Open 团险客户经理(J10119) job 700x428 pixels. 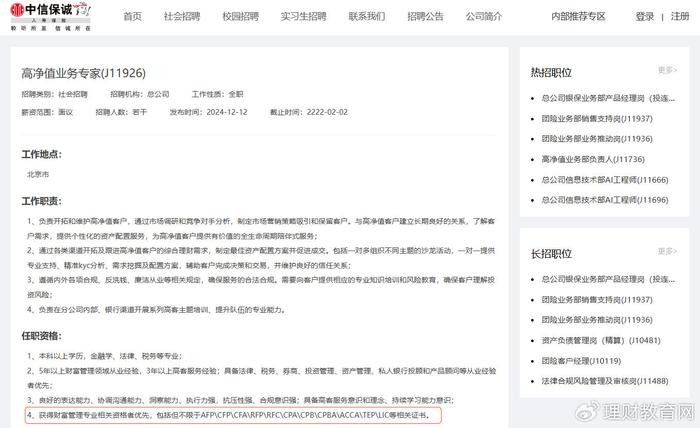point(581,361)
